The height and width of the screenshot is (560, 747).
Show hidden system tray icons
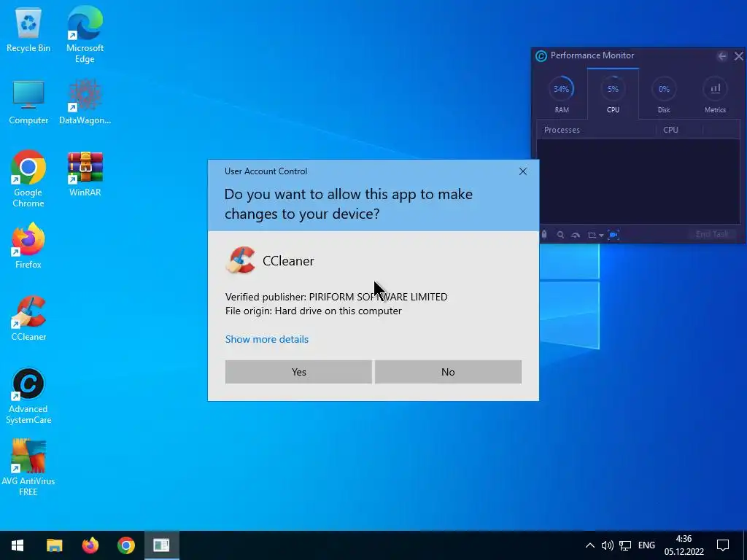(589, 545)
